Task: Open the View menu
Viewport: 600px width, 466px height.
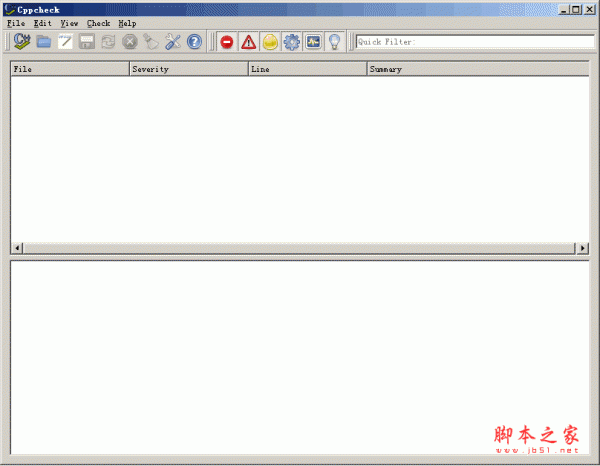Action: coord(69,23)
